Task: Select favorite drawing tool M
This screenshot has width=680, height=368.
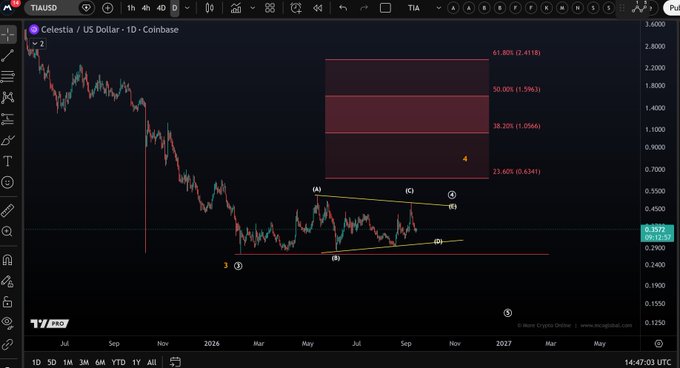Action: (x=562, y=8)
